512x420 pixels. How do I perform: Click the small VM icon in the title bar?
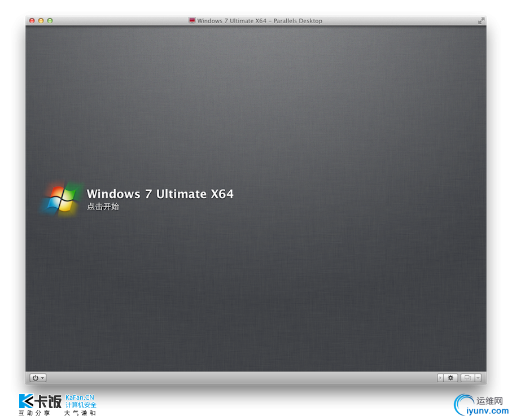192,20
